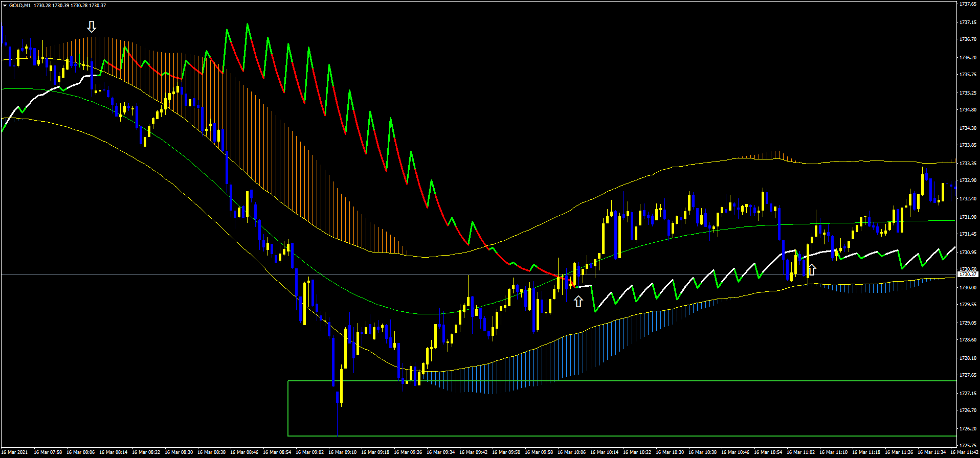
Task: Click the up arrow signal near 10:06
Action: [578, 302]
